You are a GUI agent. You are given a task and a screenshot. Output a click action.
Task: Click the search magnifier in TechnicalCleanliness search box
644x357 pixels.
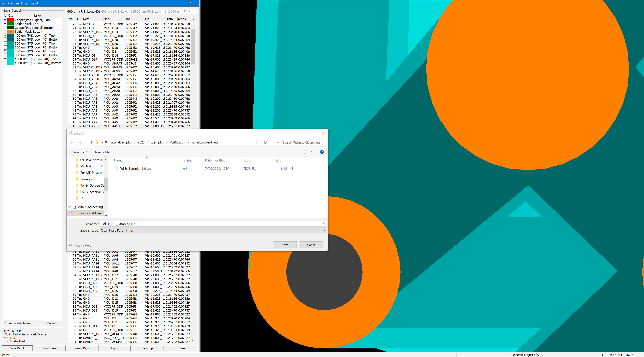(277, 142)
